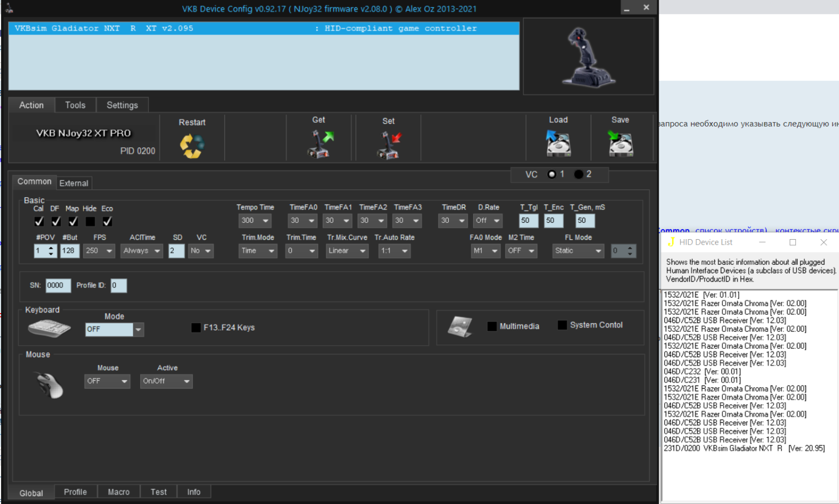The width and height of the screenshot is (839, 504).
Task: Click the T_Enc value field
Action: pos(554,221)
